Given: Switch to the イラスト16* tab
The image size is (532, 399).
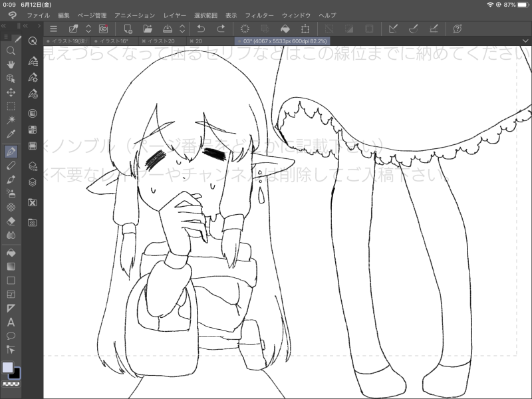Looking at the screenshot, I should (x=114, y=41).
